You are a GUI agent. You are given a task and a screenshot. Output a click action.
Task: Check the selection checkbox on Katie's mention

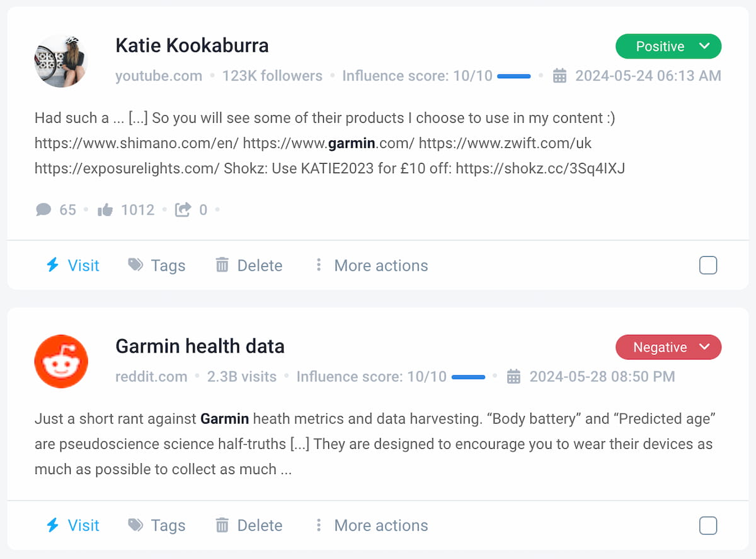click(708, 265)
